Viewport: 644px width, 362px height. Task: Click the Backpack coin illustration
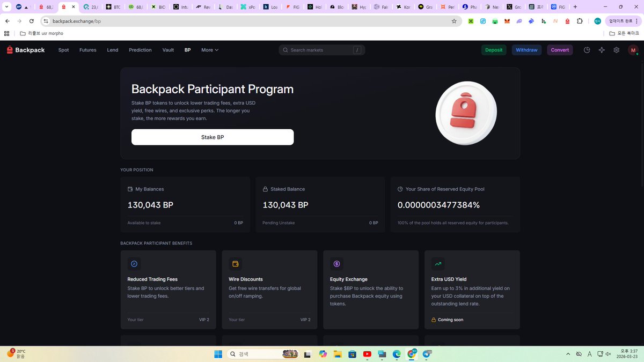(466, 113)
